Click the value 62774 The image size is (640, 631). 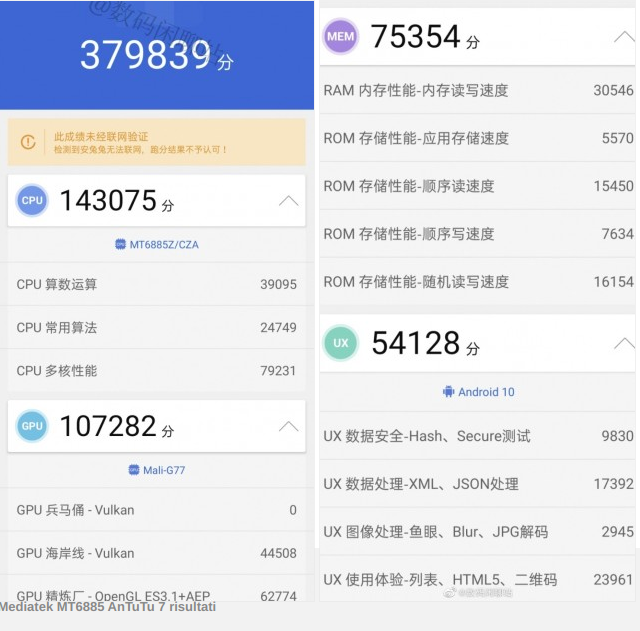coord(278,596)
